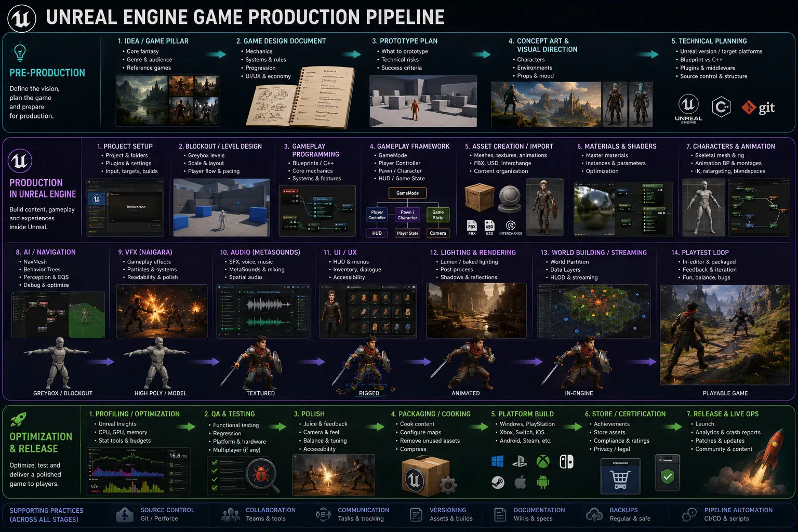Open the World Building map grid thumbnail

pyautogui.click(x=594, y=311)
